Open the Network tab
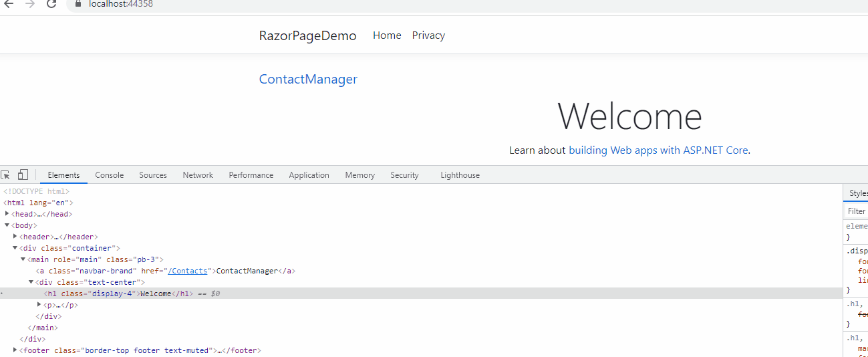 point(198,175)
